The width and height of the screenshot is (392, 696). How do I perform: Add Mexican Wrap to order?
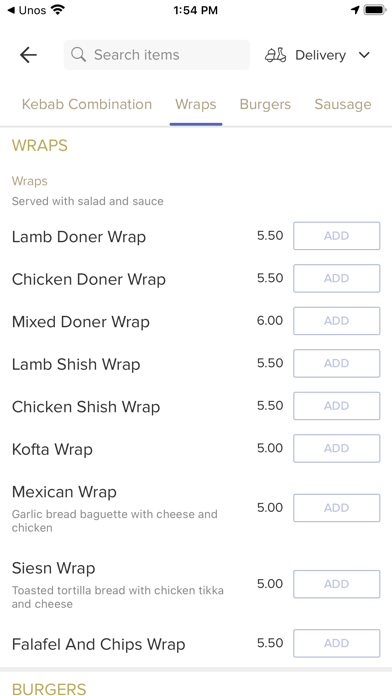[x=337, y=508]
